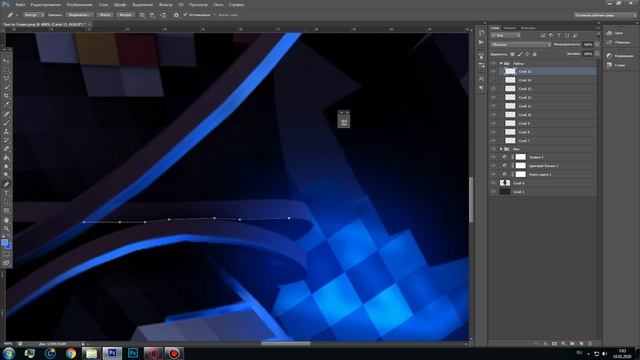Viewport: 640px width, 360px height.
Task: Click the Фигура button in options bar
Action: coord(125,15)
